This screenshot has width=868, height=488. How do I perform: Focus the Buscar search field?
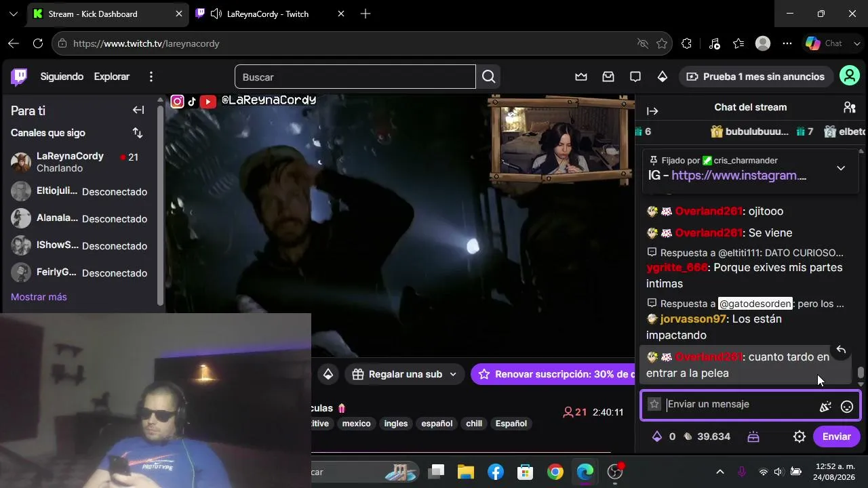(x=355, y=77)
